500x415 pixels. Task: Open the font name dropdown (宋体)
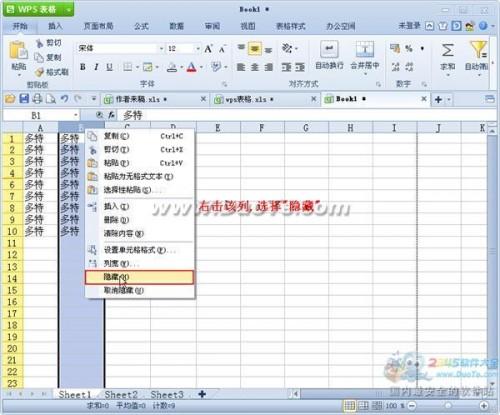pos(161,49)
